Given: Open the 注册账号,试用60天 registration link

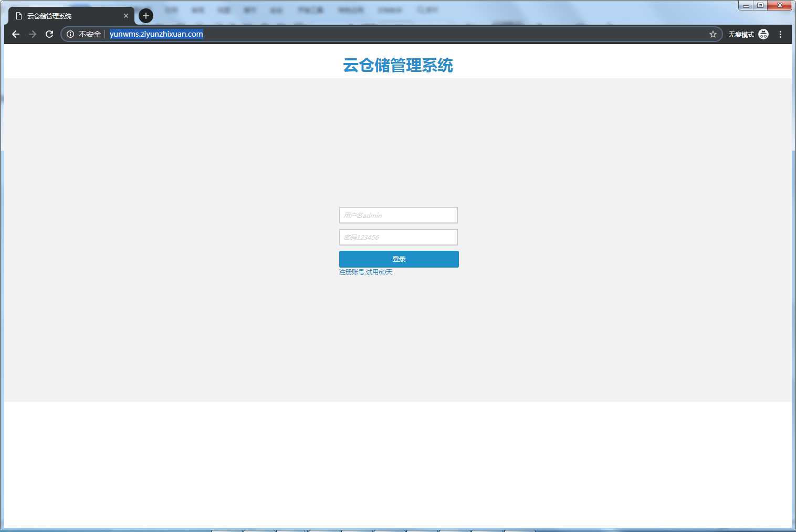Looking at the screenshot, I should [366, 272].
